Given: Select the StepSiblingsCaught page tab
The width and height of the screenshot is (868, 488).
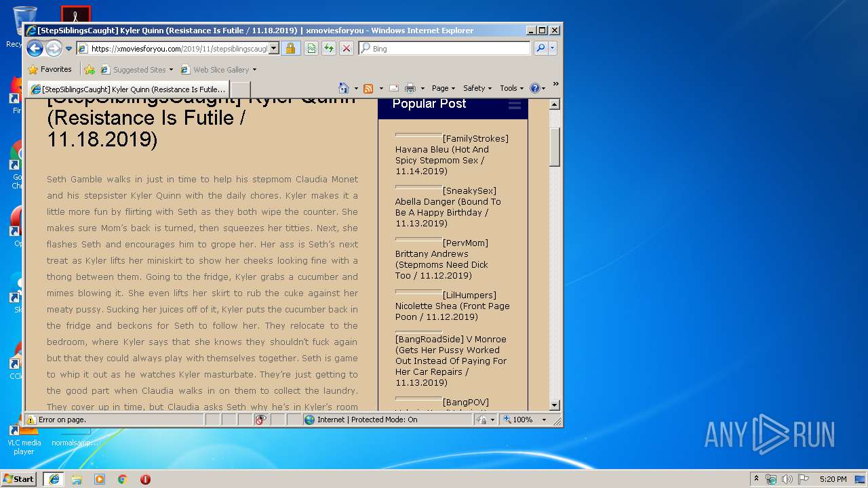Looking at the screenshot, I should (x=128, y=89).
